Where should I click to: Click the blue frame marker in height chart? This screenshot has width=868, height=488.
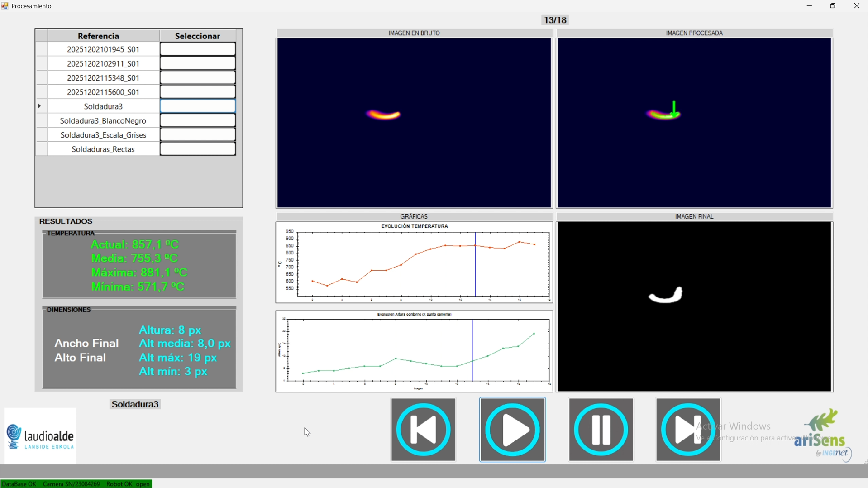click(472, 351)
